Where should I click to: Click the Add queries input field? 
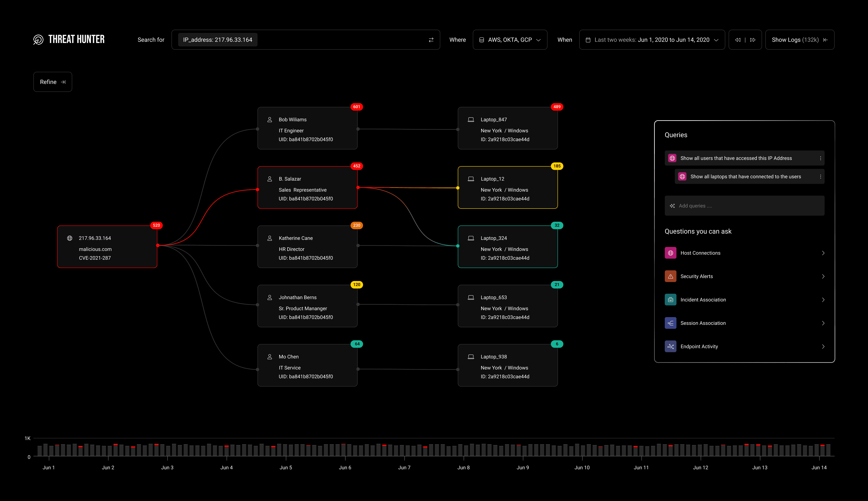click(x=744, y=206)
